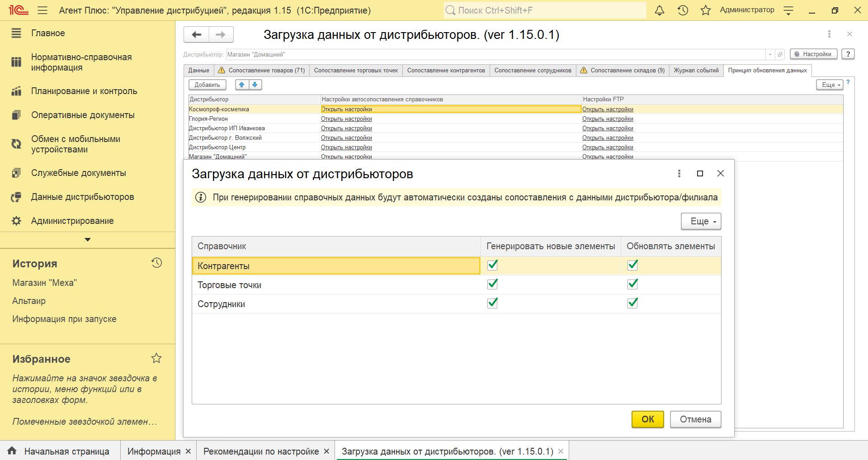Click OK button in dialog
Image resolution: width=868 pixels, height=460 pixels.
click(647, 419)
